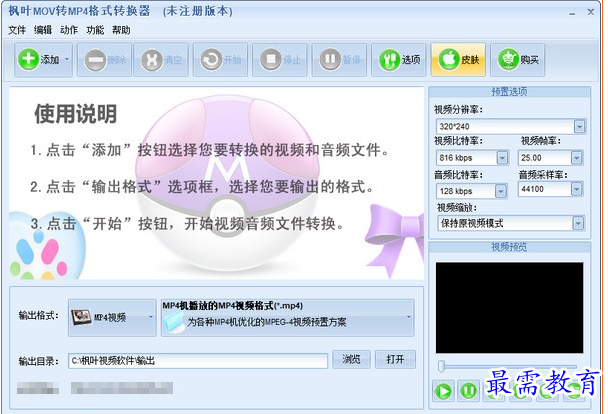608x414 pixels.
Task: Click the 浏览 (Browse) button
Action: [351, 359]
